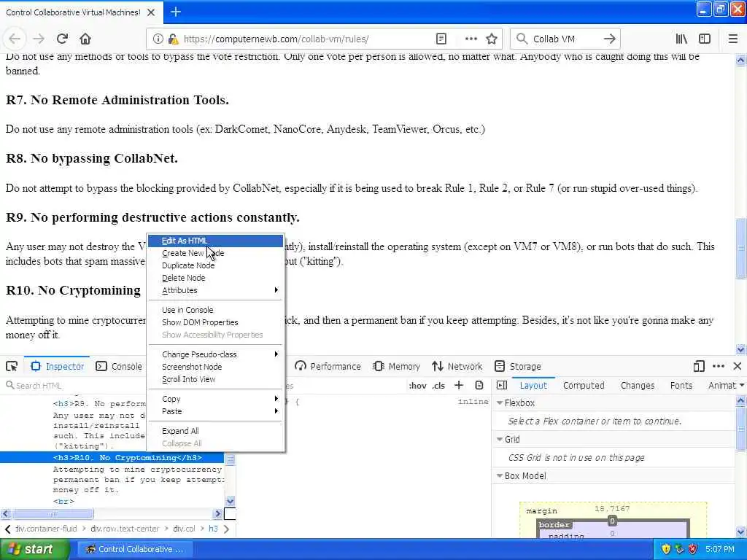This screenshot has height=560, width=747.
Task: Toggle reader view in address bar
Action: point(441,39)
